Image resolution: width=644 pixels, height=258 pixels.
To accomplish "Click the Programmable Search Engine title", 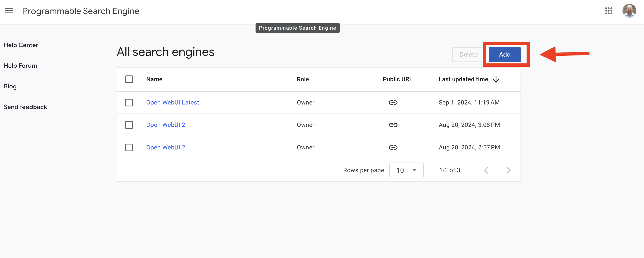I will (x=81, y=11).
